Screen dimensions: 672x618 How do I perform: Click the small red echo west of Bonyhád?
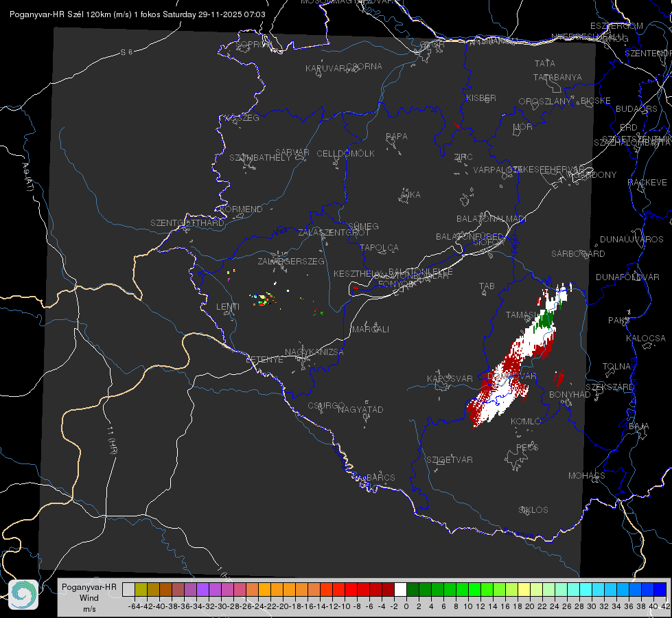tap(559, 378)
